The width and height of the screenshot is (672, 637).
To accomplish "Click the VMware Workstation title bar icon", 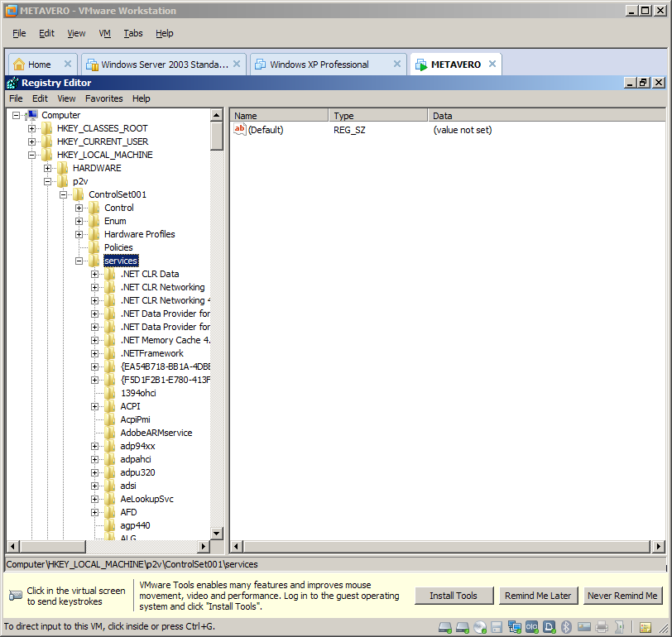I will coord(11,11).
